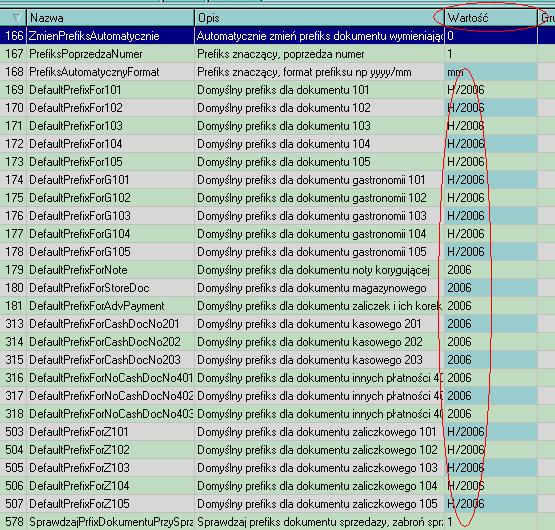Click row number 503
Viewport: 555px width, 530px height.
point(14,432)
